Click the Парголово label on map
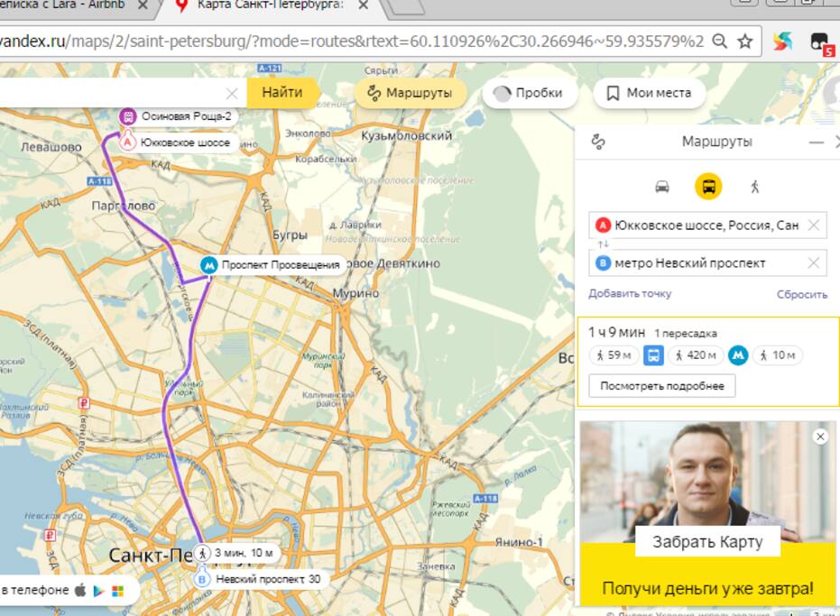This screenshot has width=840, height=616. tap(124, 206)
